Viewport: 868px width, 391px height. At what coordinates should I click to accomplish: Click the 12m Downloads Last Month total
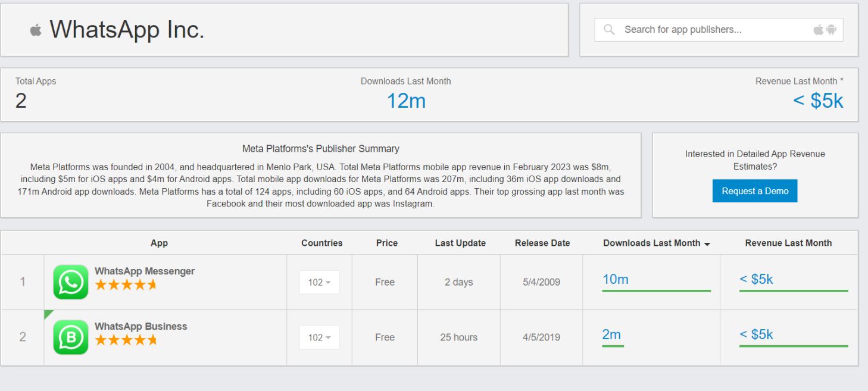[x=406, y=101]
